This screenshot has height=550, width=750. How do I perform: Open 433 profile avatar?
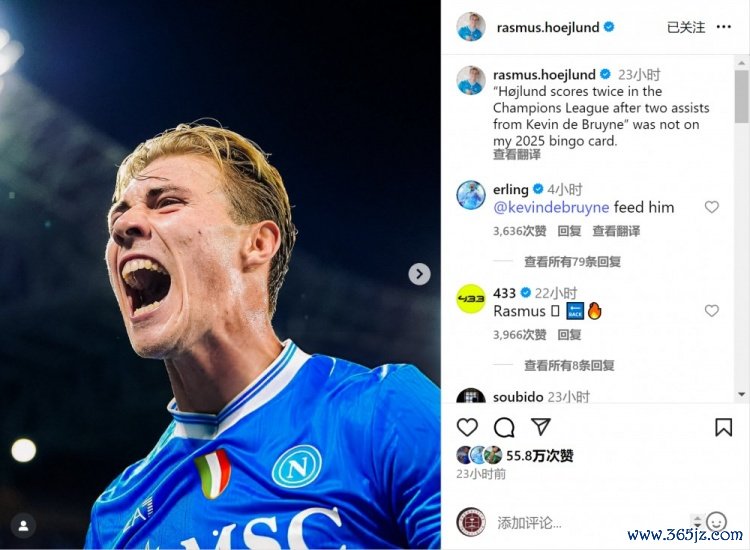[471, 299]
